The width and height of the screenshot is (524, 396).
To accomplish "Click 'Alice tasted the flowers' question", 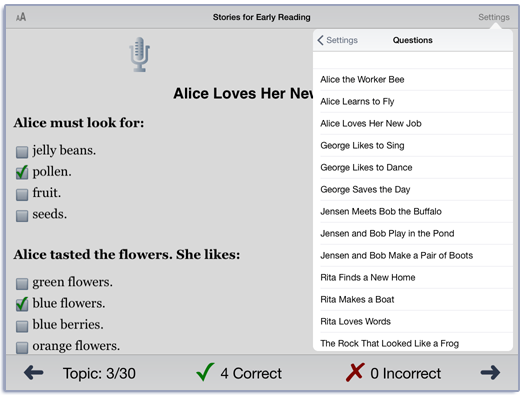I will click(x=127, y=255).
